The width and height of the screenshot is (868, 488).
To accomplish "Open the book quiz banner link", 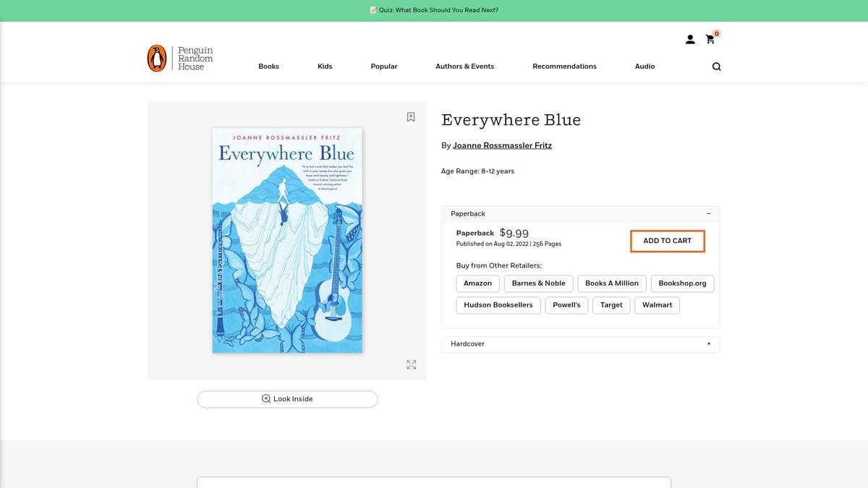I will click(x=434, y=10).
